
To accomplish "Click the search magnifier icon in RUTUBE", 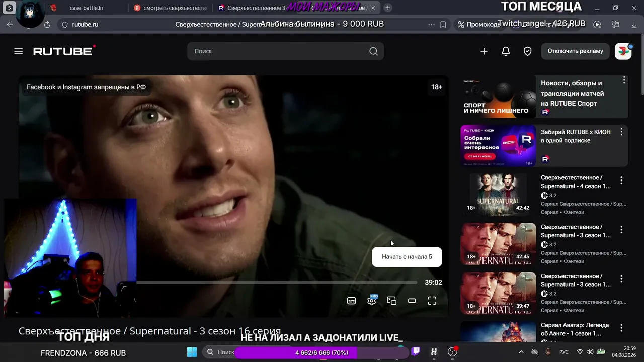I will click(373, 51).
